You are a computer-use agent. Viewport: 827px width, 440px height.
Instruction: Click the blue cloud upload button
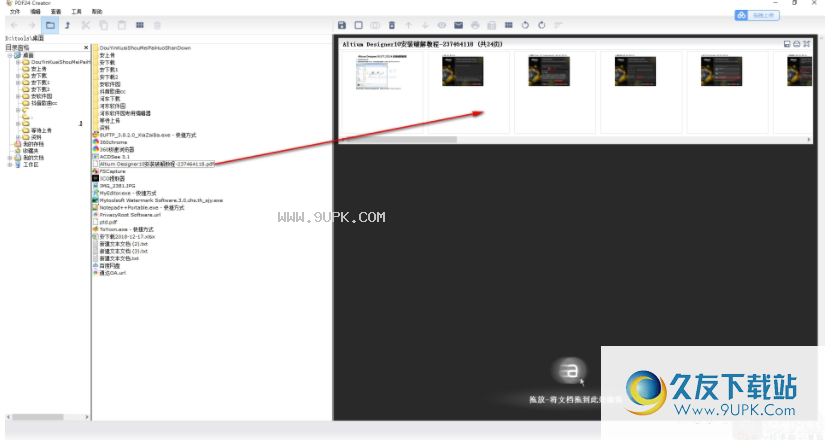(757, 15)
